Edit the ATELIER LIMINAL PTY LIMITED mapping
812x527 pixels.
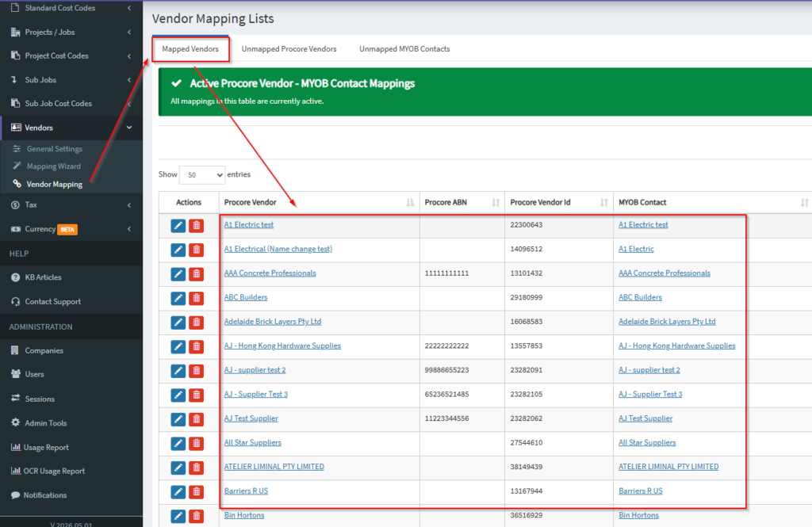tap(178, 468)
